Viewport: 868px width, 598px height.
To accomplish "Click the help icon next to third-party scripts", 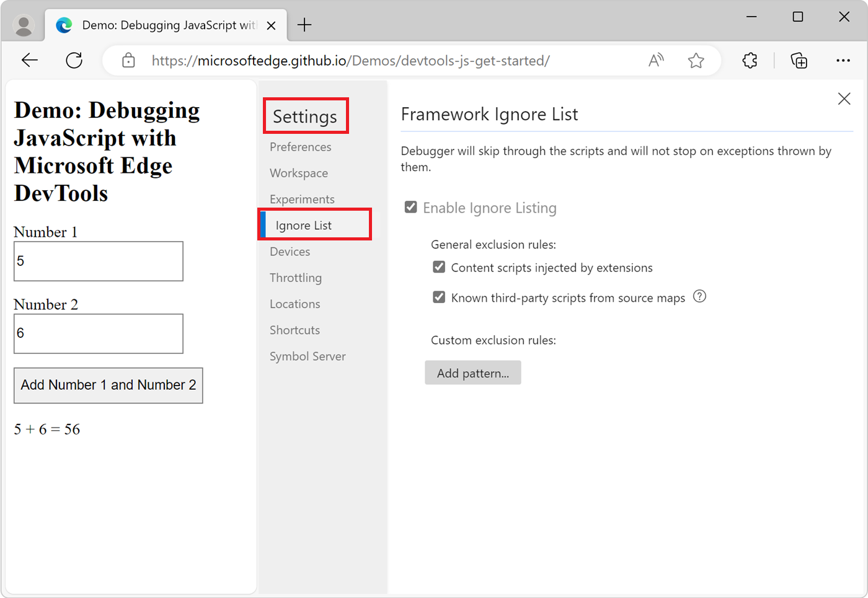I will pos(699,297).
